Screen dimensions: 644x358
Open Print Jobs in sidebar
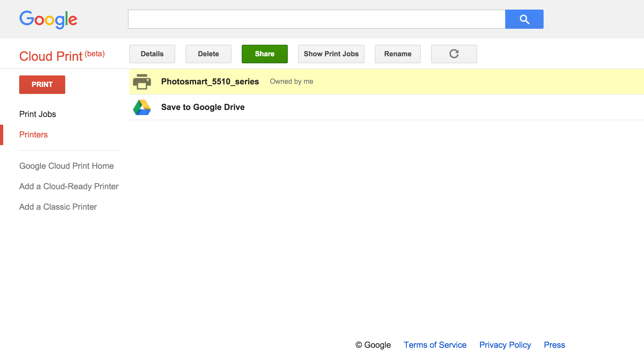tap(37, 114)
